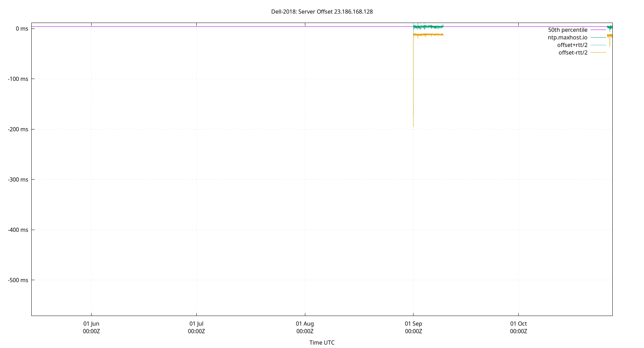
Task: Click the orange offset-rtt/2 trace
Action: 428,35
